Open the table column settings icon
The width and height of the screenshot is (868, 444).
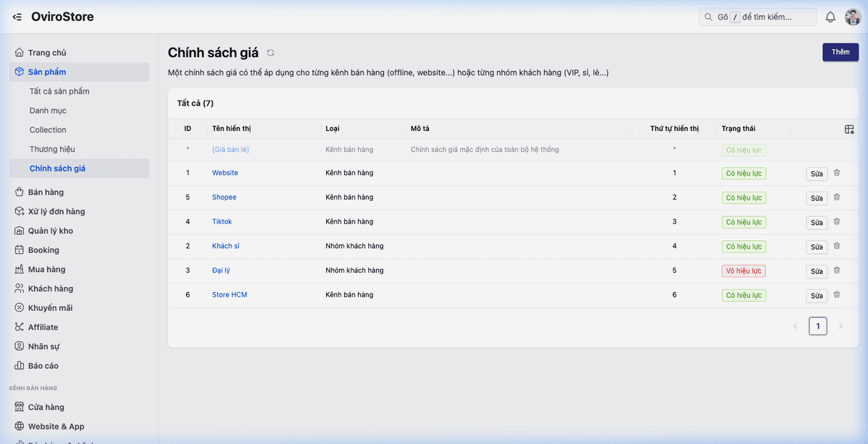point(849,129)
